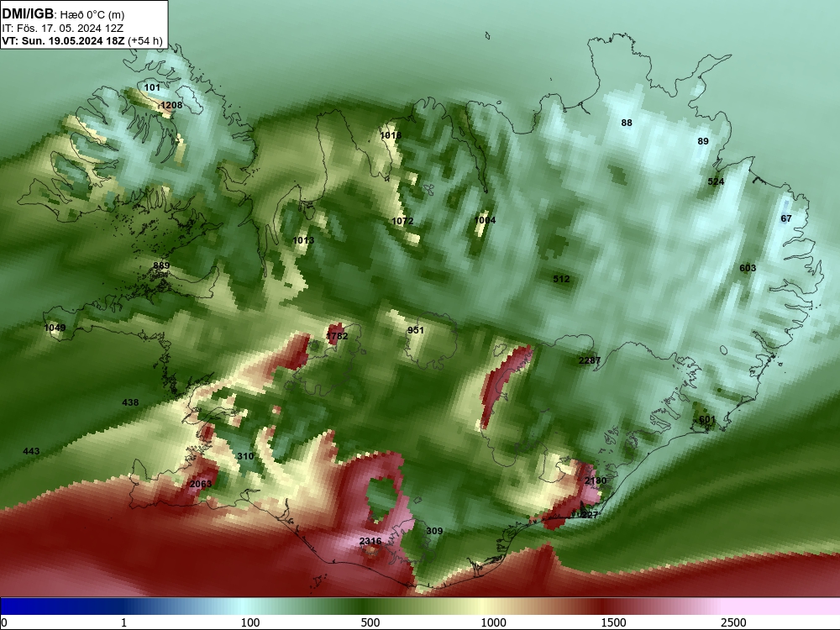The height and width of the screenshot is (630, 840).
Task: Click the 1000 label on the color scale
Action: point(493,622)
